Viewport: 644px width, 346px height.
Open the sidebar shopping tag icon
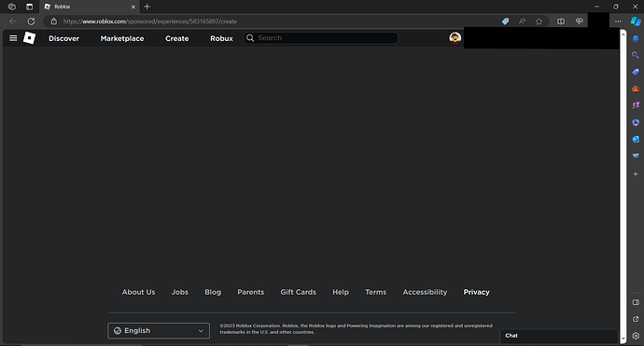[x=636, y=72]
